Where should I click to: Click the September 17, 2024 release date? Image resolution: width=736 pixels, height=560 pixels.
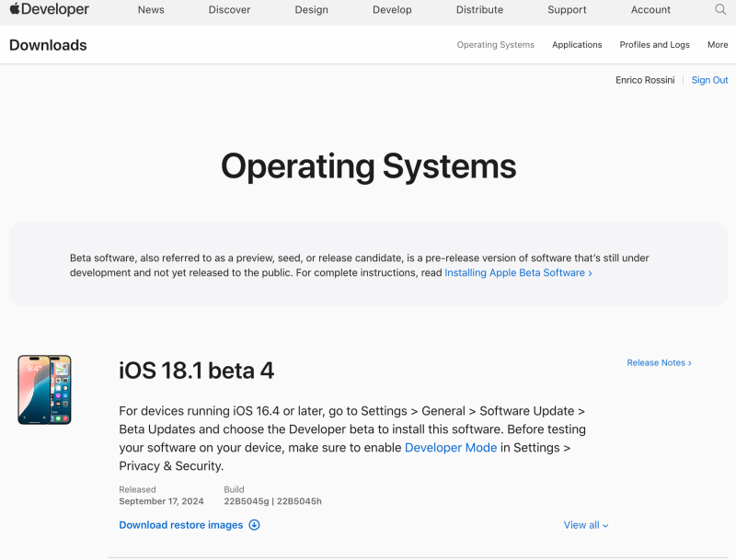(161, 501)
